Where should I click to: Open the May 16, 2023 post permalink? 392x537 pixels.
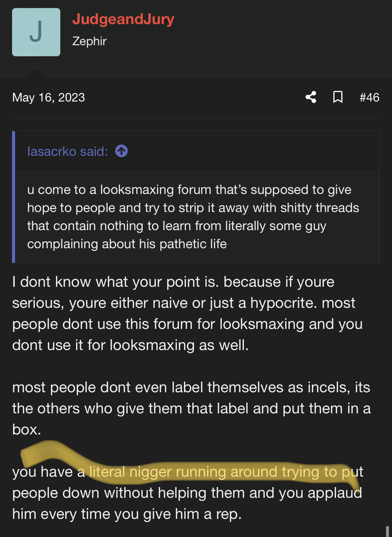pyautogui.click(x=49, y=97)
